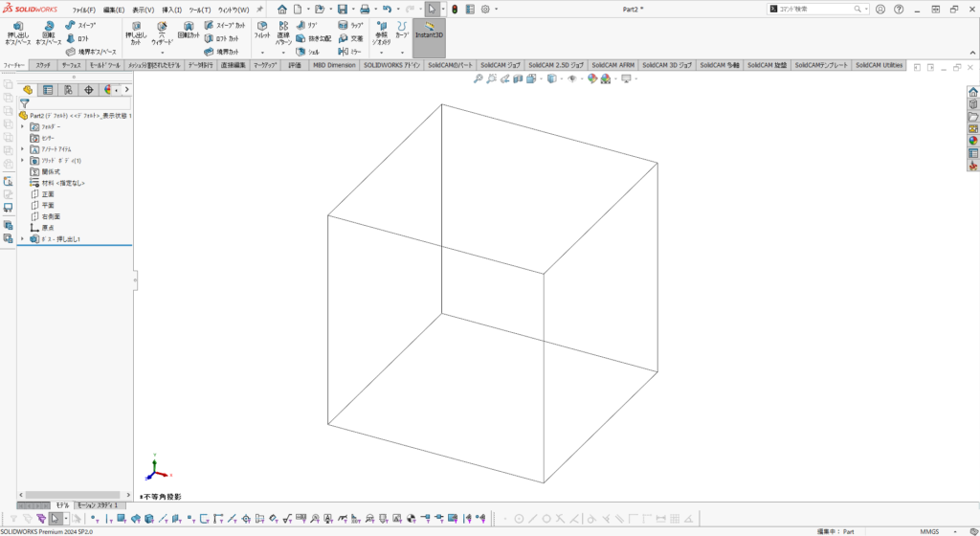Open the 挿入(I) menu
980x536 pixels.
(172, 10)
